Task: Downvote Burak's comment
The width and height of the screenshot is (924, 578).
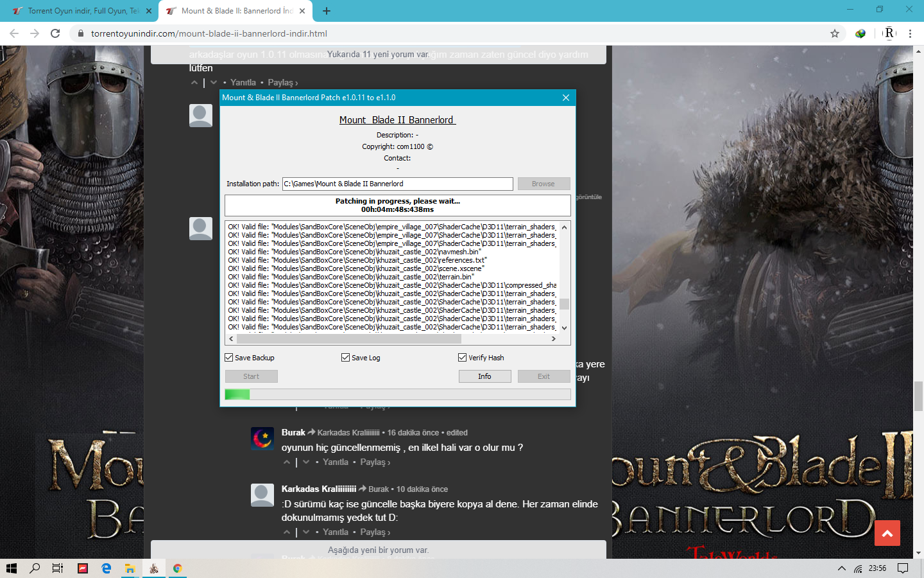Action: pos(306,462)
